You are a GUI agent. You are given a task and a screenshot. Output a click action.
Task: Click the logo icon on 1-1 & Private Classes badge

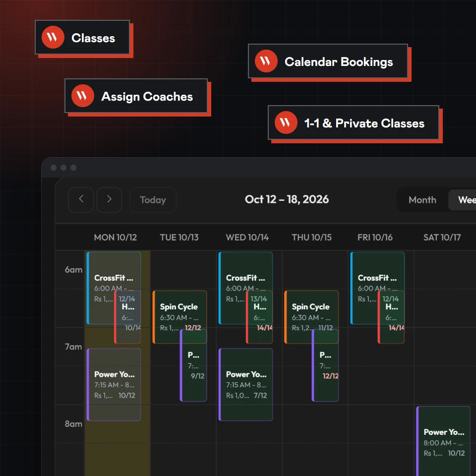286,122
